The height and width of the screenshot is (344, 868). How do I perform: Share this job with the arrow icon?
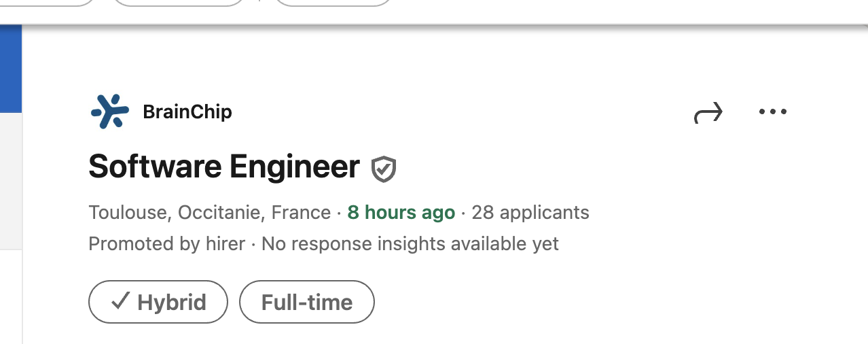pyautogui.click(x=708, y=112)
